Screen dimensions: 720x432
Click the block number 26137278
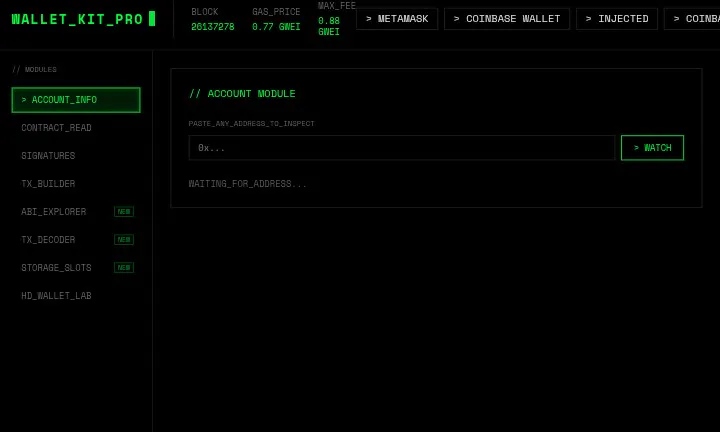[213, 27]
